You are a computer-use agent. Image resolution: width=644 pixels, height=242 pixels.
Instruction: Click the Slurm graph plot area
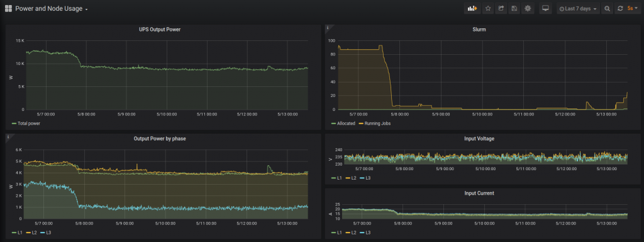pyautogui.click(x=482, y=75)
